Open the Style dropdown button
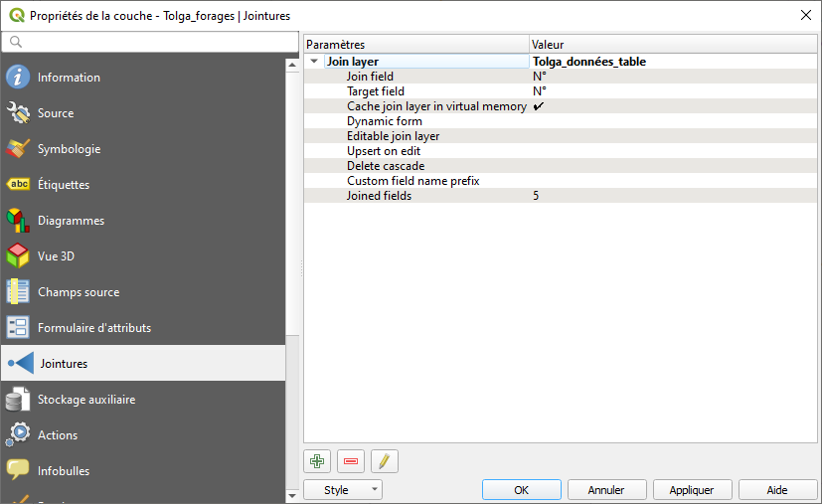Screen dimensions: 822x504 coord(342,490)
